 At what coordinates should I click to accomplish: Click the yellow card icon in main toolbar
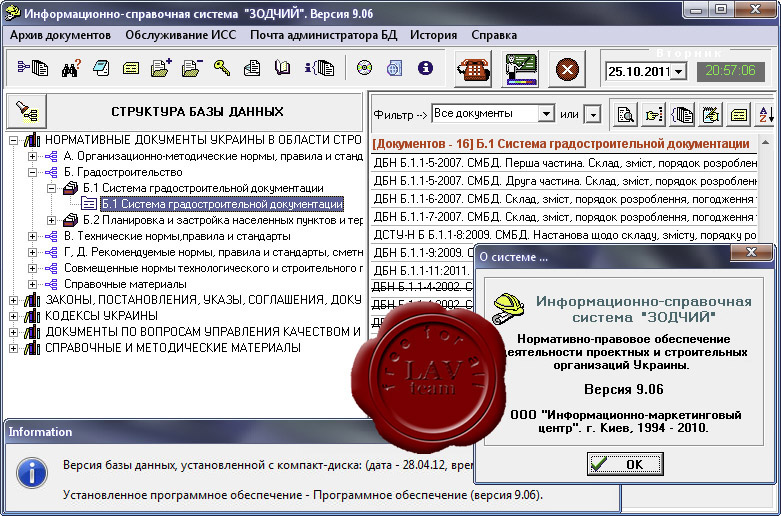click(x=131, y=68)
